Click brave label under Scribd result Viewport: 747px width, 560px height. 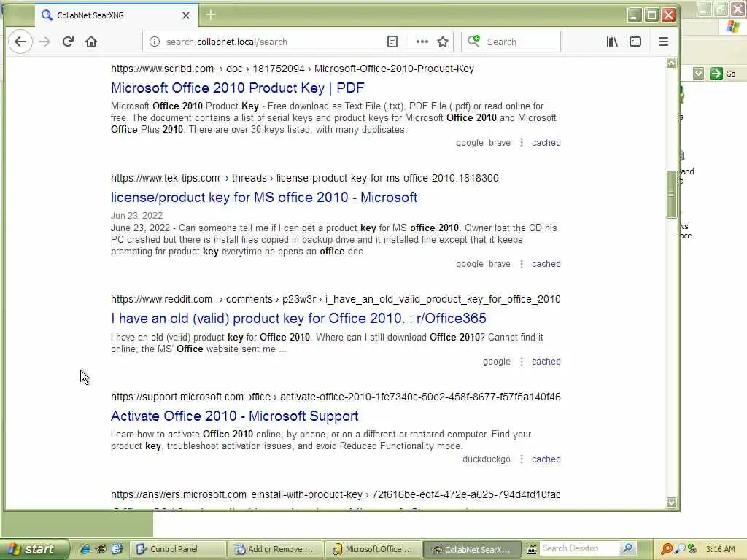click(x=499, y=143)
